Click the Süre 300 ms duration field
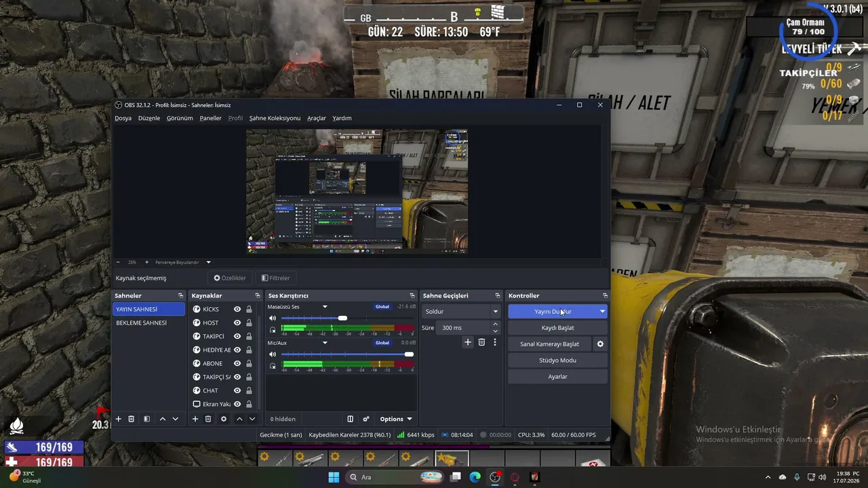Screen dimensions: 868x488 [x=464, y=328]
